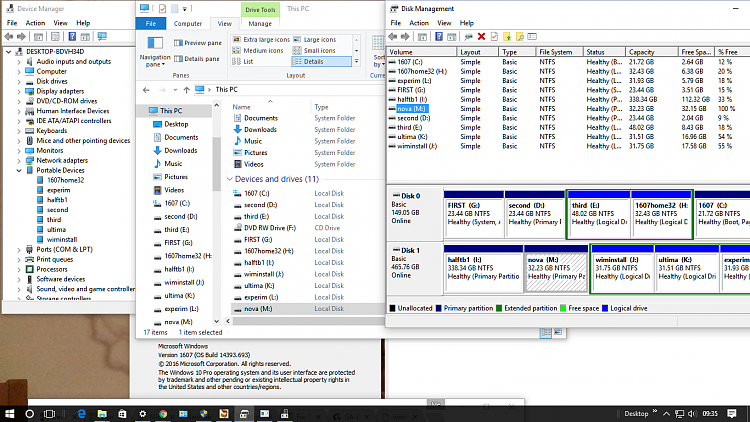The image size is (750, 422).
Task: Open the Action menu in Device Manager
Action: pos(35,23)
